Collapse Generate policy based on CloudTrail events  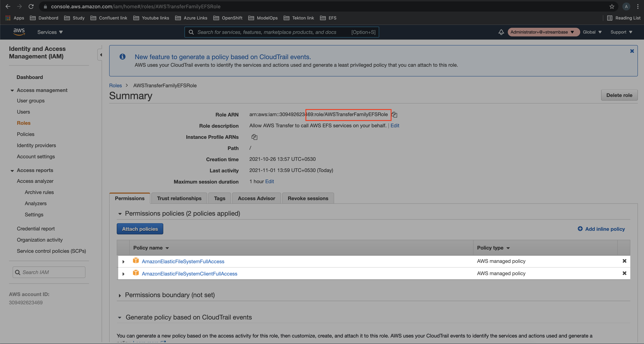pos(120,317)
